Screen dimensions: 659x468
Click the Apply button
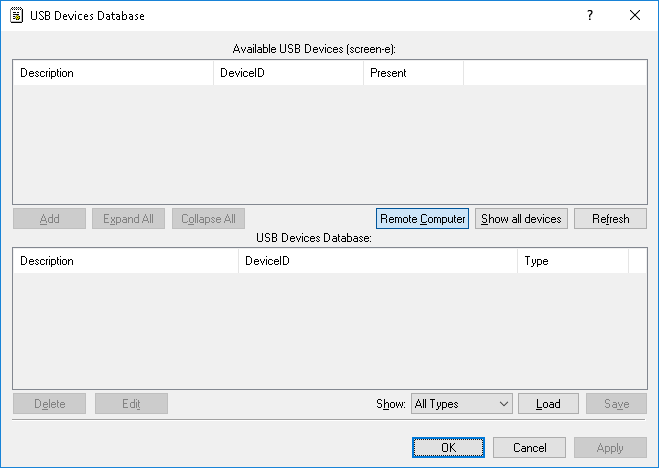pyautogui.click(x=610, y=448)
